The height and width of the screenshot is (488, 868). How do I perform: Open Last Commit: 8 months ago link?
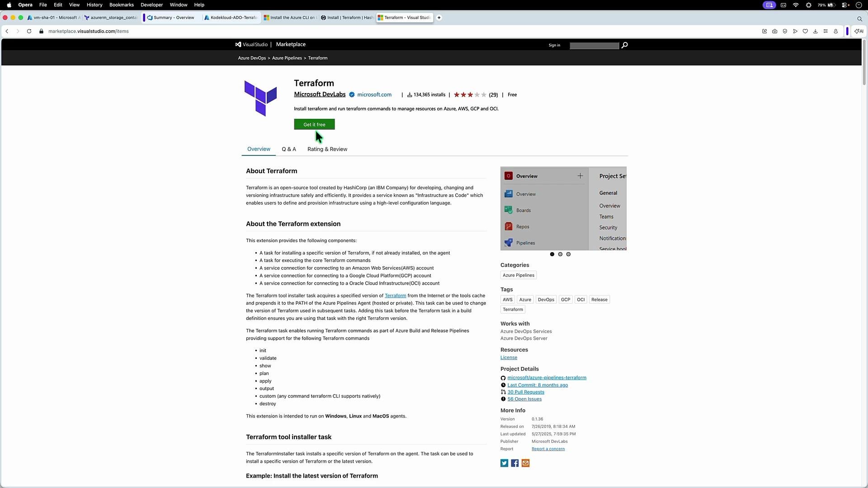(x=538, y=385)
